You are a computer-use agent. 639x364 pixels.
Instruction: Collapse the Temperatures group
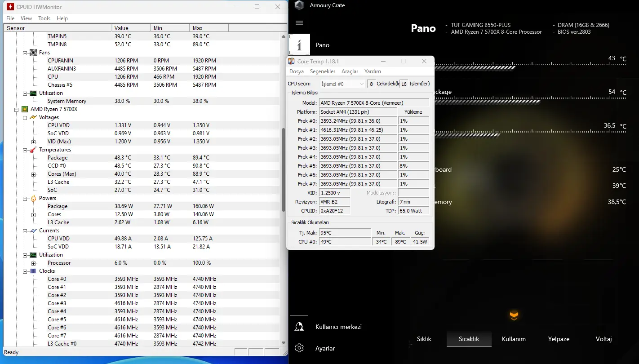[x=25, y=150]
